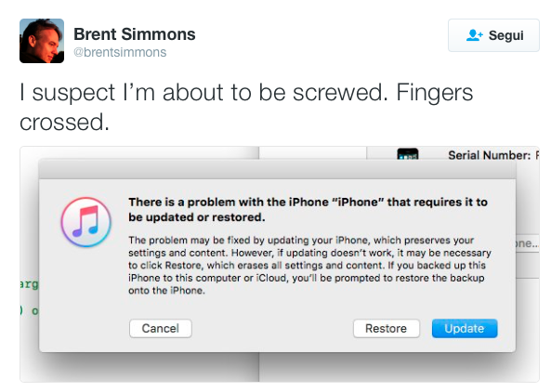Viewport: 551px width, 392px height.
Task: Click the iPhone device icon near Serial Number
Action: click(408, 154)
